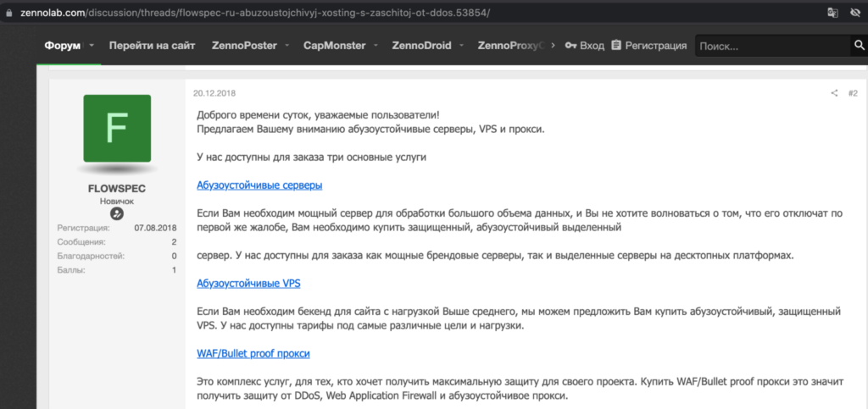Open the WAF/Bullet proof прокси link
This screenshot has height=409, width=868.
point(253,354)
